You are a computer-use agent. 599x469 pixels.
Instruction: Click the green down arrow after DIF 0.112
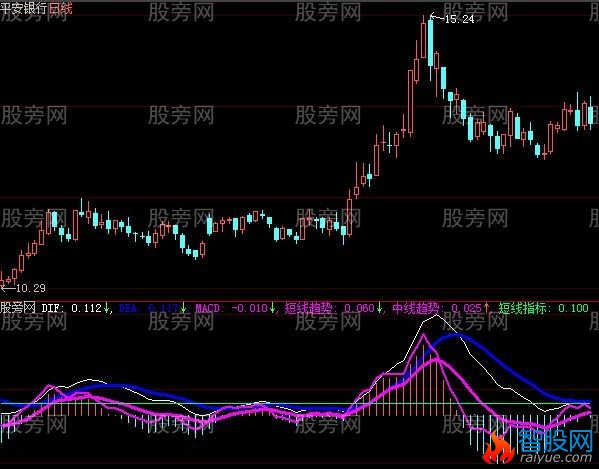pos(106,308)
